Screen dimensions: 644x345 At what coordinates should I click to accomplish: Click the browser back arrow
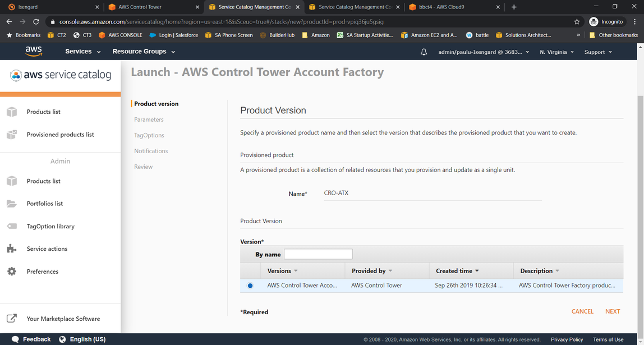(x=9, y=22)
